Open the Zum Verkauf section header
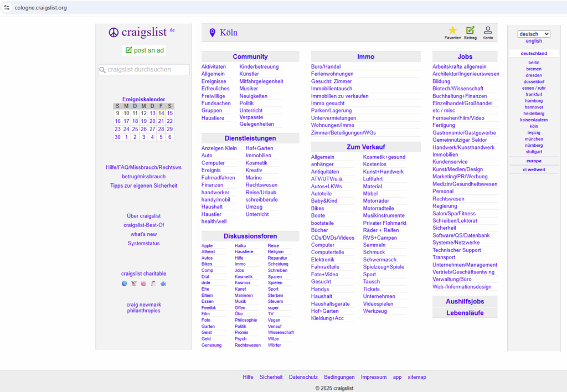Screen dimensions: 567x392 point(365,147)
